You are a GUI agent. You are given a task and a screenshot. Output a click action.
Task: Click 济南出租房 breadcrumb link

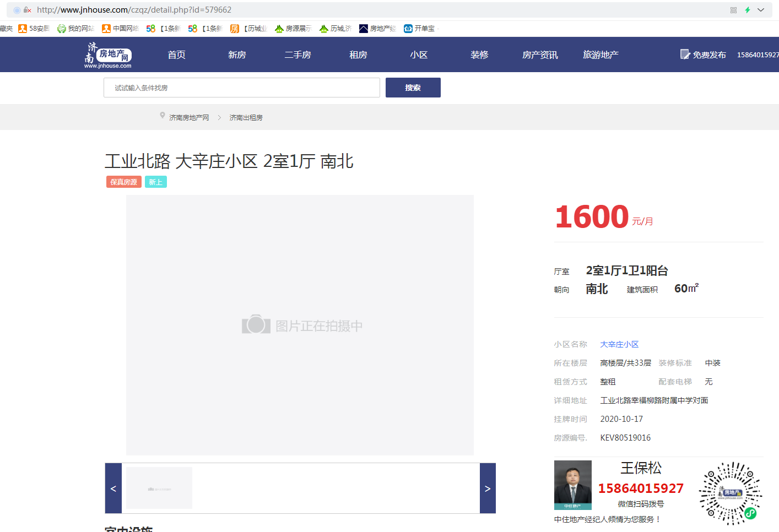click(246, 118)
